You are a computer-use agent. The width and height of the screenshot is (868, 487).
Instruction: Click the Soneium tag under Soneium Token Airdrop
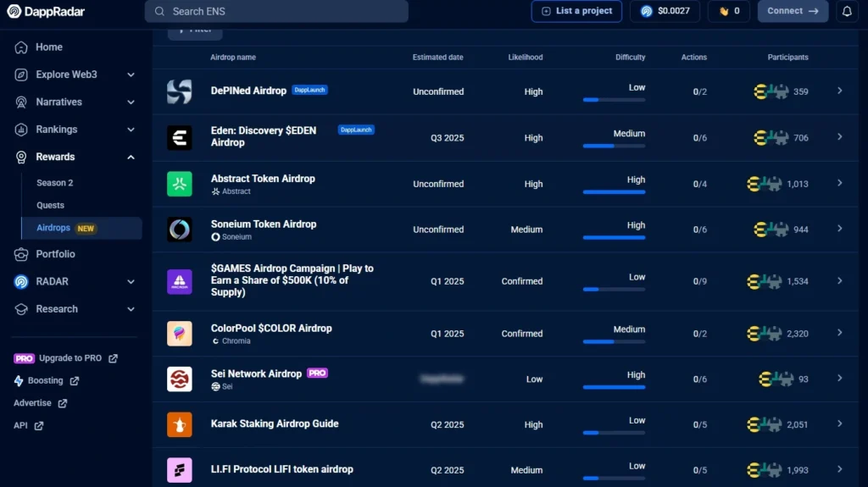pyautogui.click(x=231, y=237)
